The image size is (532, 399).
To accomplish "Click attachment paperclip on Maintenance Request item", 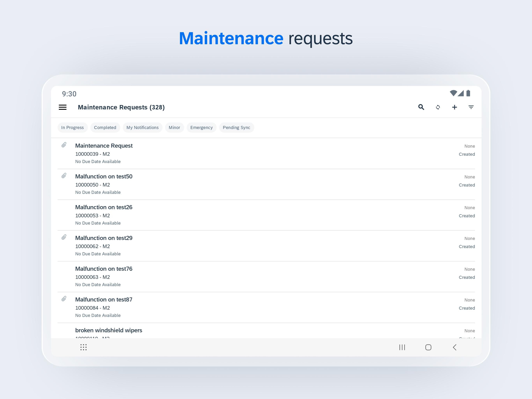I will (x=64, y=145).
